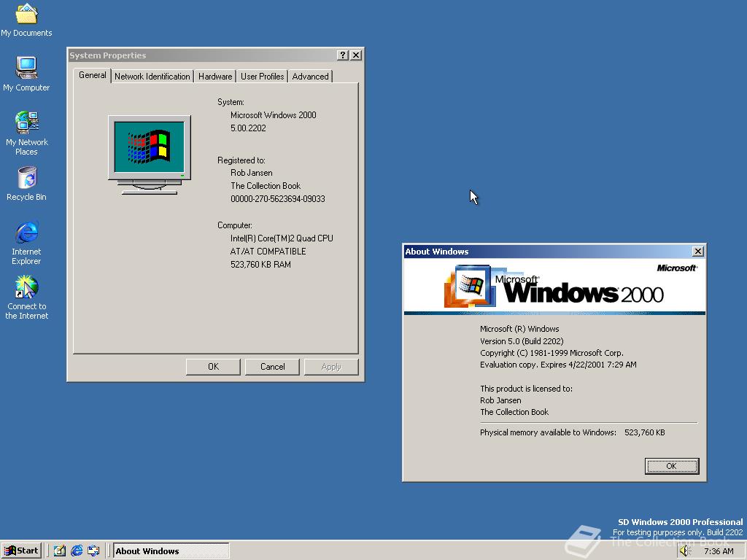
Task: Switch to the General tab
Action: (x=93, y=75)
